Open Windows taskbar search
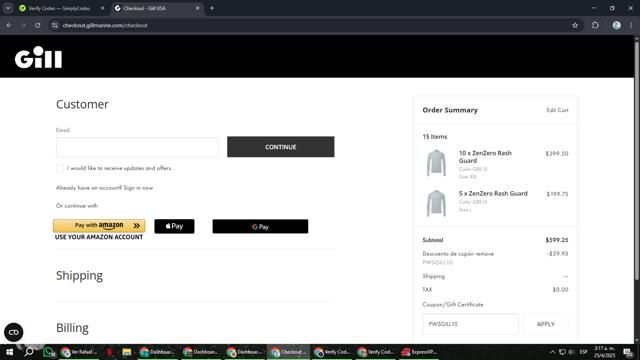Viewport: 640px width, 360px height. (x=29, y=352)
